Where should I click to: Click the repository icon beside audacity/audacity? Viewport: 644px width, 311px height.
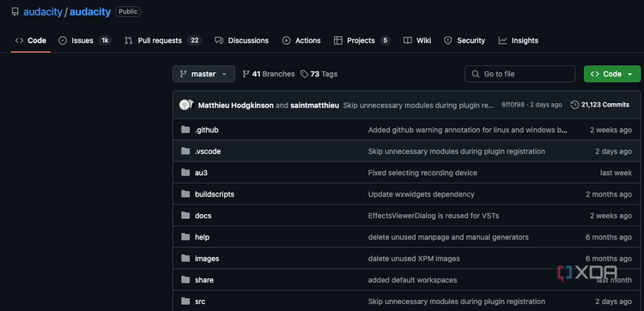[15, 11]
